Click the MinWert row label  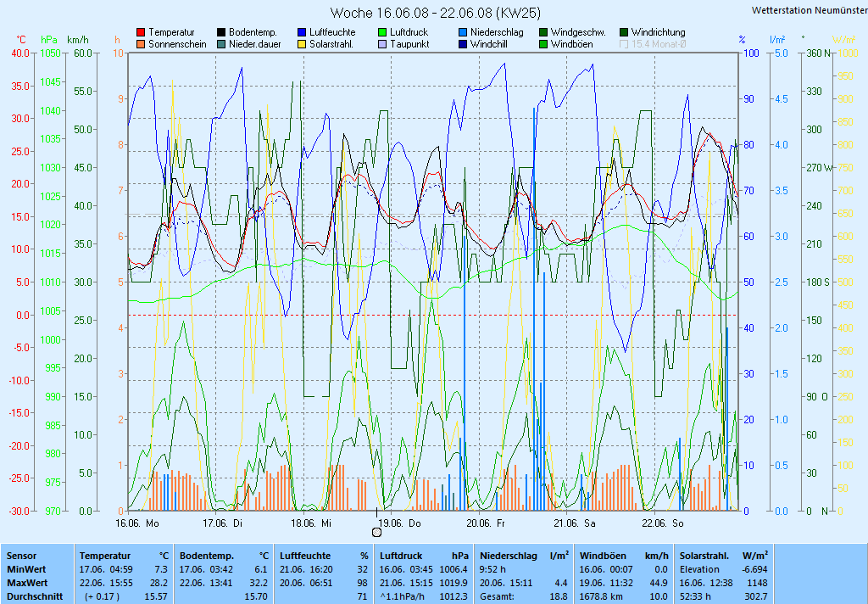click(x=26, y=569)
